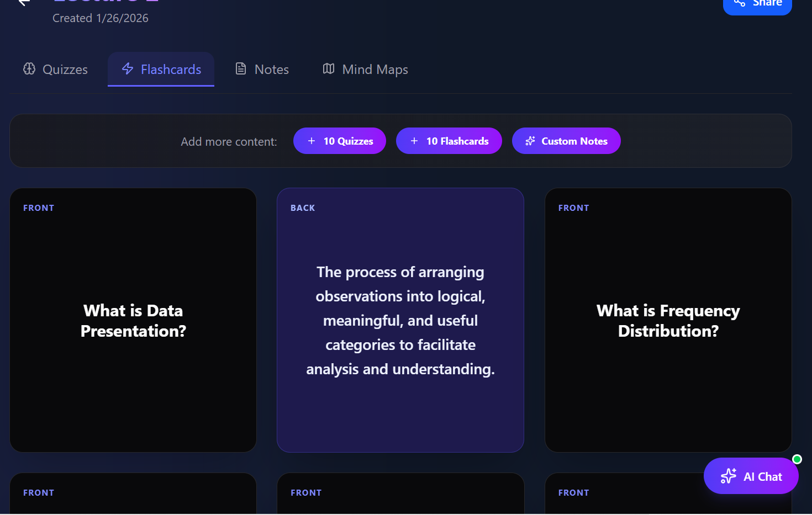
Task: Click the AI Chat sparkle icon
Action: 729,476
